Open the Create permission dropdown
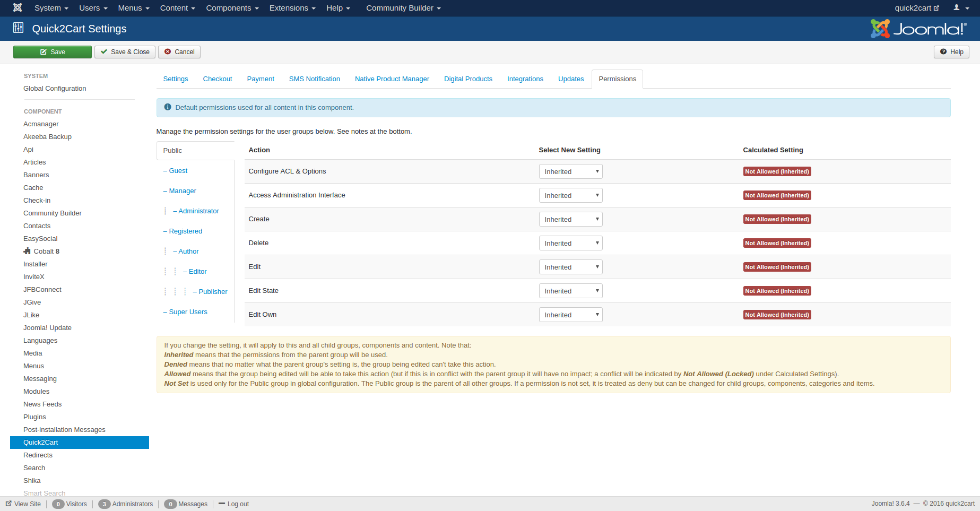Image resolution: width=980 pixels, height=511 pixels. 570,219
